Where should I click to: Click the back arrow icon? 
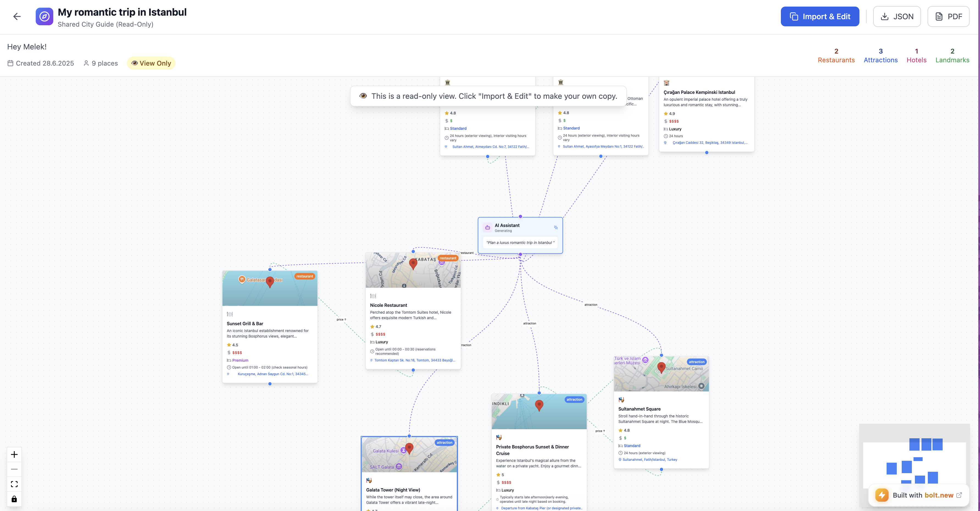17,16
